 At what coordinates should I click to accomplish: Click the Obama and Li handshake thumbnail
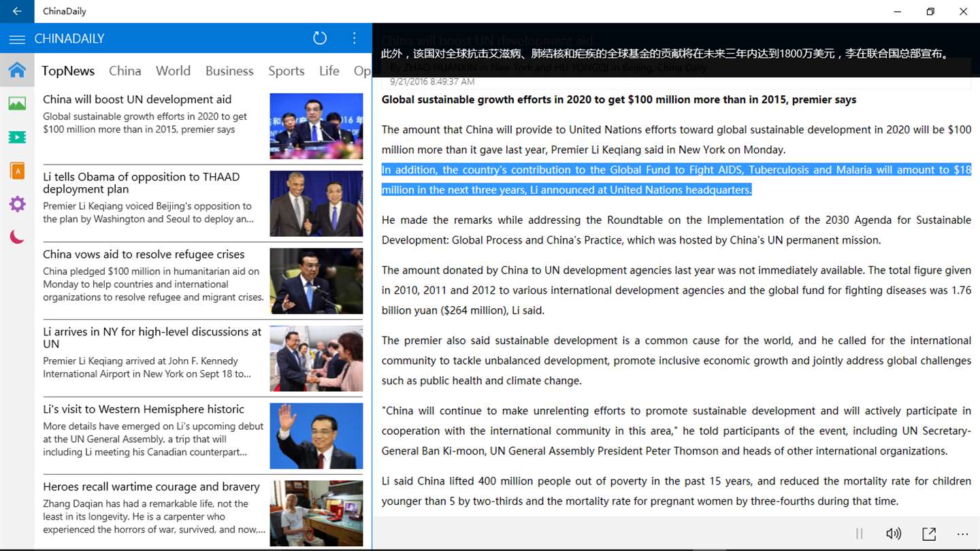point(316,203)
